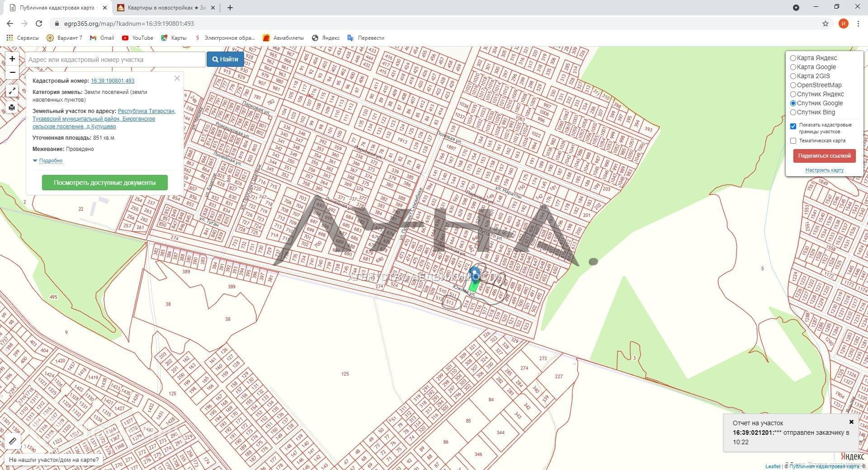Click the Найти search button
868x470 pixels.
225,59
